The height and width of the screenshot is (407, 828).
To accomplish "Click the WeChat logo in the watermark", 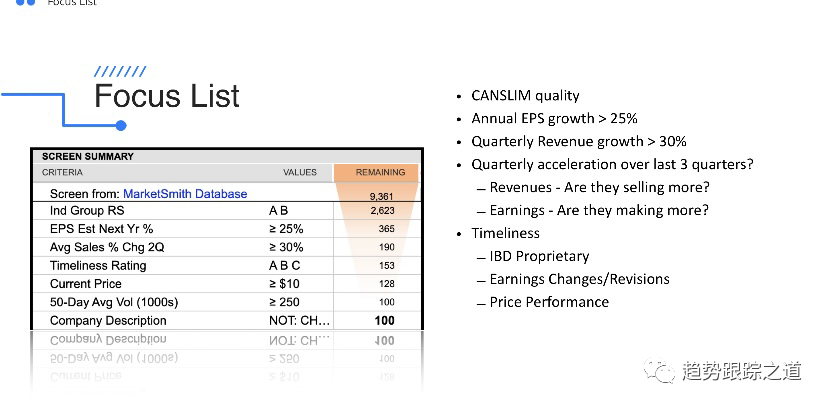I will (661, 371).
